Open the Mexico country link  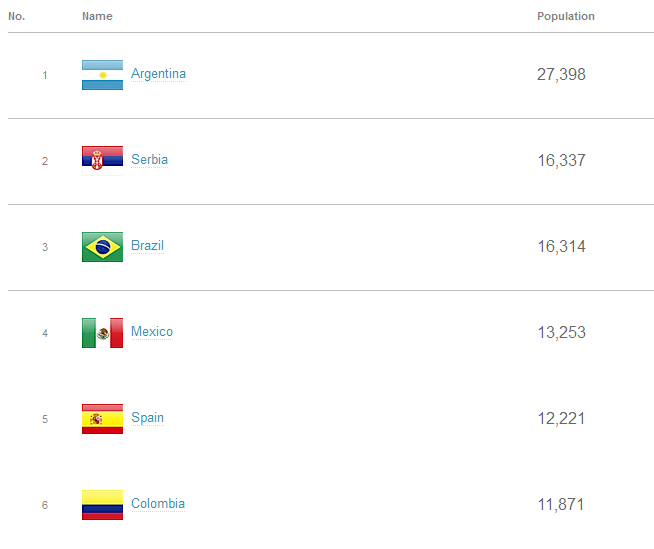152,332
